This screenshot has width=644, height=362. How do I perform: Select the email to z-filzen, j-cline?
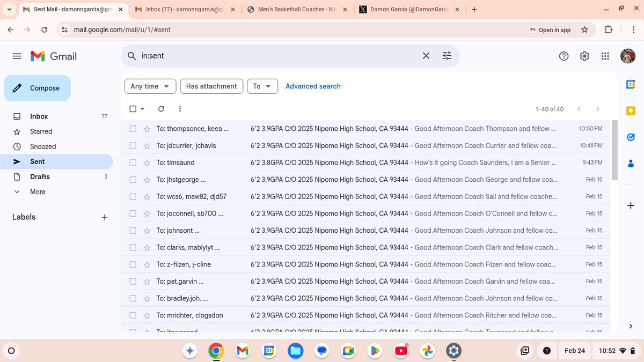[133, 264]
